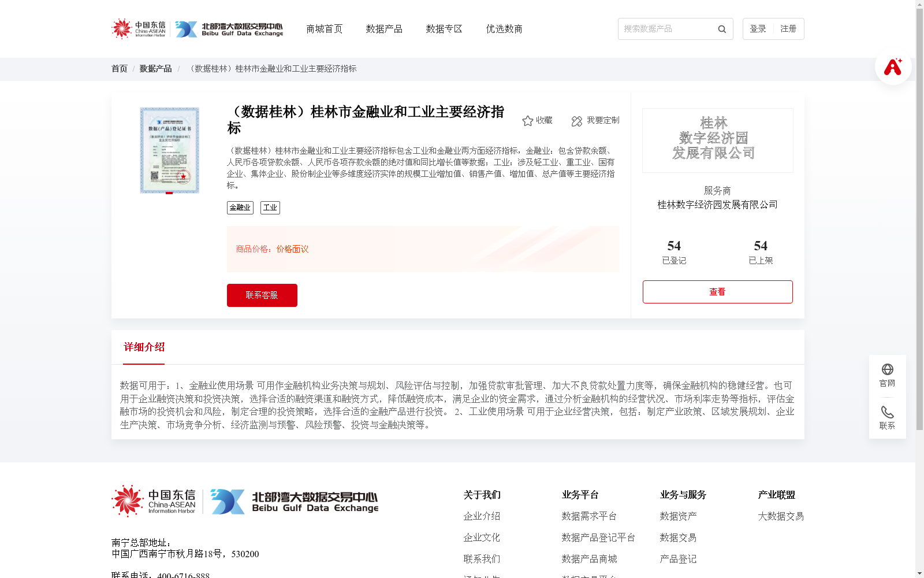Viewport: 924px width, 578px height.
Task: Click the Beibu Gulf Data Exchange header logo
Action: click(x=229, y=29)
